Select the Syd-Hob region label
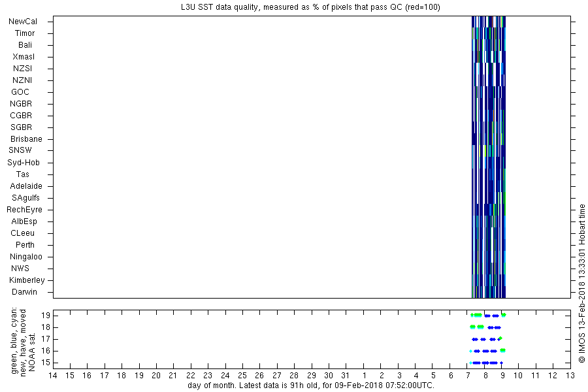Image resolution: width=588 pixels, height=392 pixels. pyautogui.click(x=24, y=163)
